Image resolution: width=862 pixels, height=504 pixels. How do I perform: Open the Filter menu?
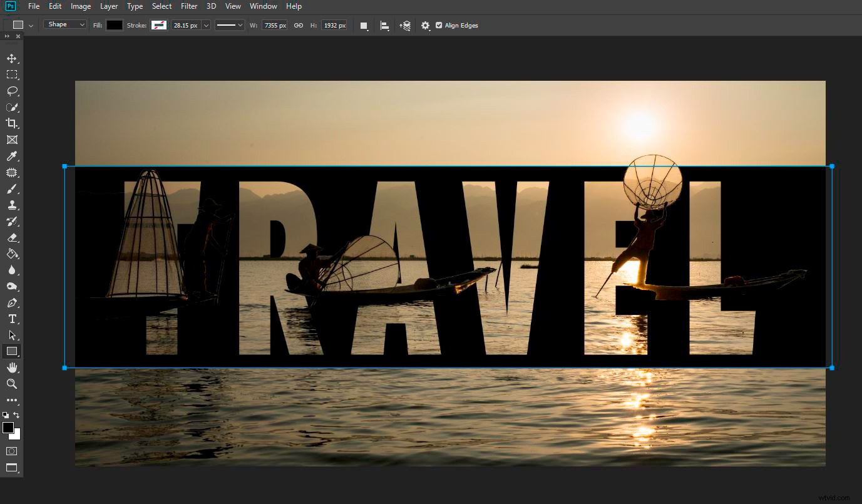(188, 6)
